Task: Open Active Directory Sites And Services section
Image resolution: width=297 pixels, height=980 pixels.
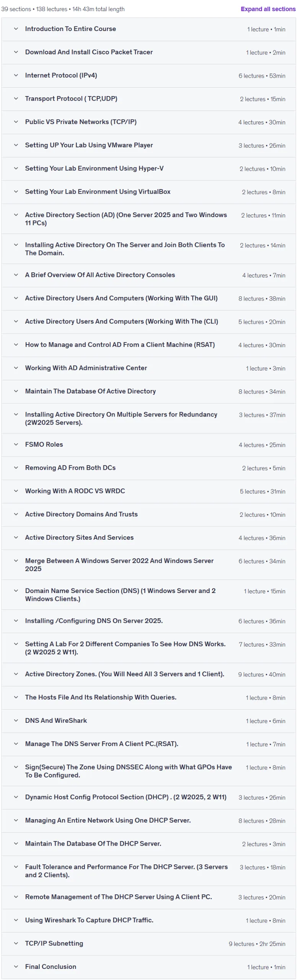Action: pos(148,537)
